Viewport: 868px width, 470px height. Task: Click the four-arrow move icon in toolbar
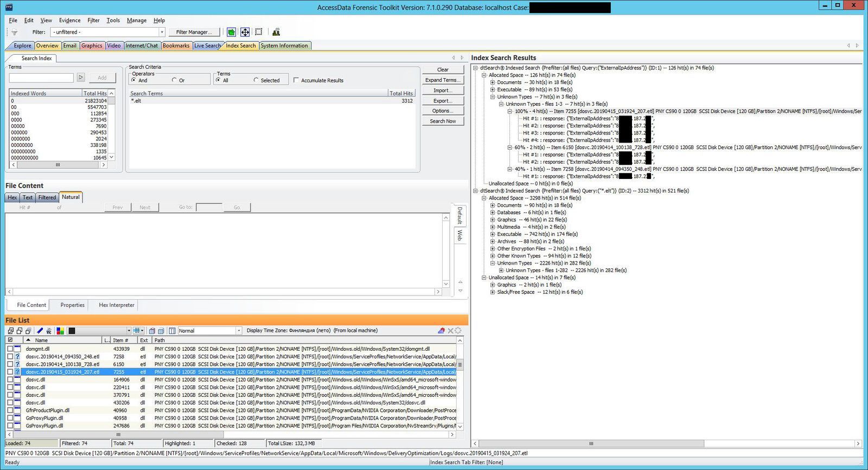(245, 32)
